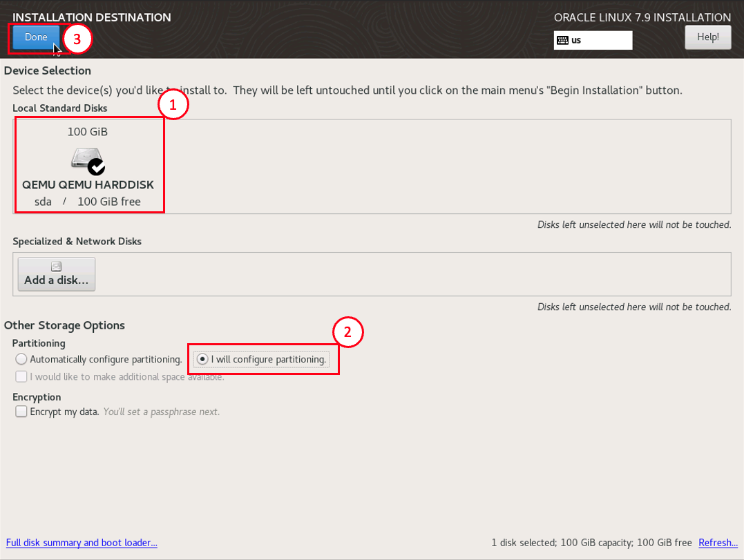The image size is (744, 560).
Task: Select 'I will configure partitioning' radio button
Action: (x=202, y=359)
